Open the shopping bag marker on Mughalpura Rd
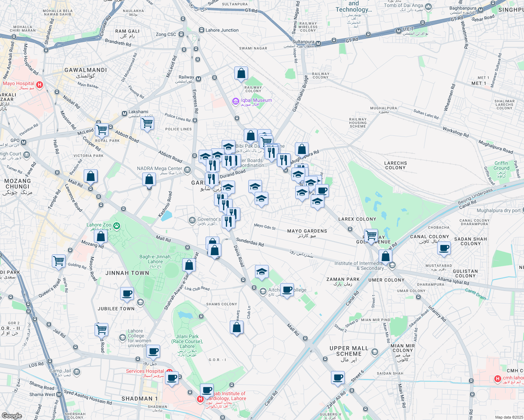Image resolution: width=524 pixels, height=420 pixels. [302, 149]
